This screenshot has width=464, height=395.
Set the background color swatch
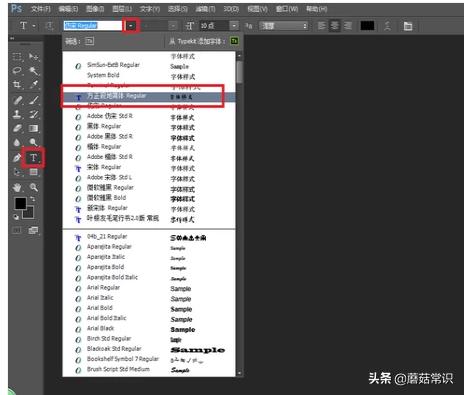(29, 213)
